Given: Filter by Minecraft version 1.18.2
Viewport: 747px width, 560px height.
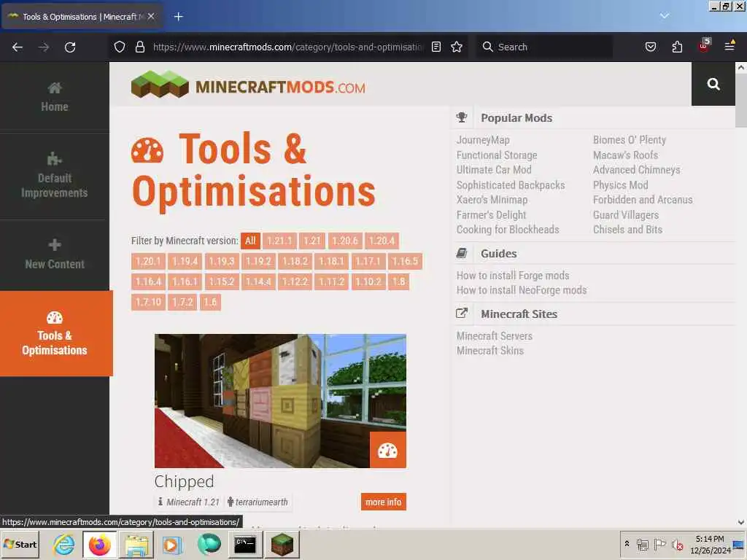Looking at the screenshot, I should point(295,262).
